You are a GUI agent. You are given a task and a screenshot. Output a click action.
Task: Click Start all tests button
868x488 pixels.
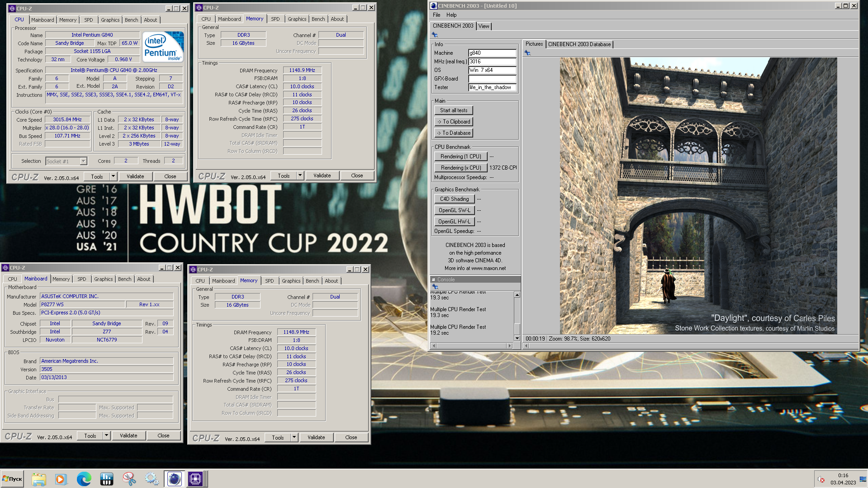tap(454, 110)
